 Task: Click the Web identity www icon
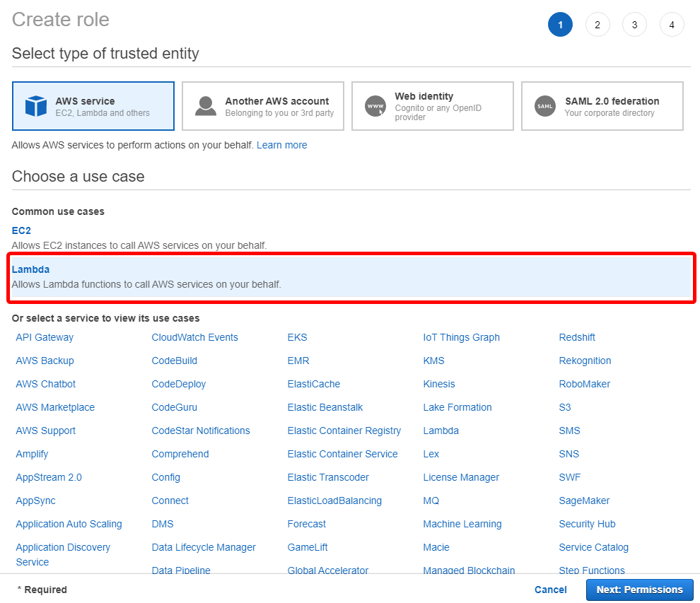pyautogui.click(x=375, y=106)
